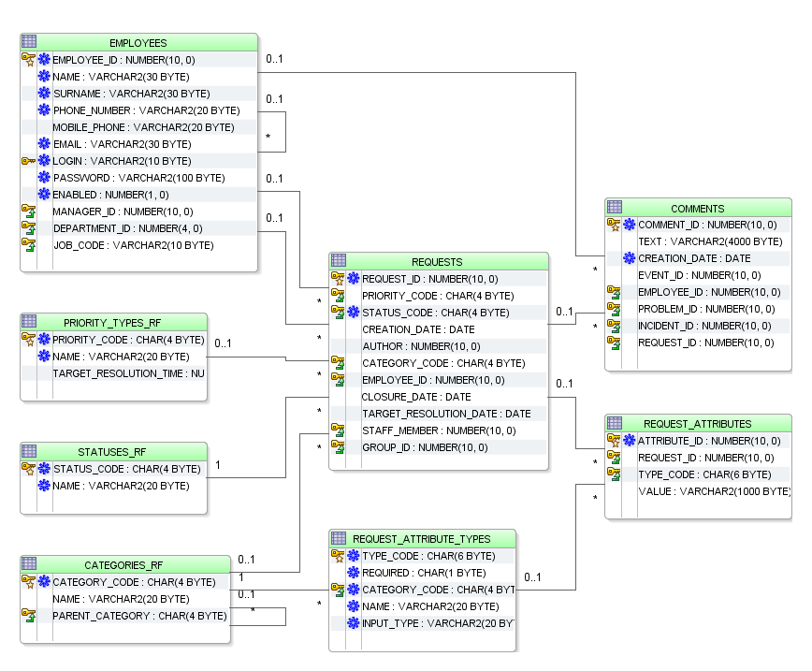Select the COMMENTS table header

(x=698, y=208)
